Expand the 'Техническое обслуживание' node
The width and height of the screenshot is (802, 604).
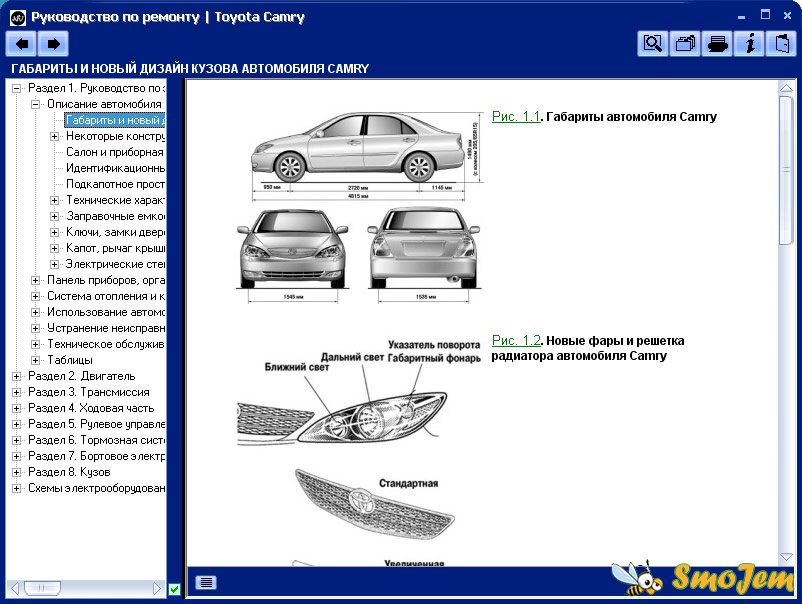(35, 344)
